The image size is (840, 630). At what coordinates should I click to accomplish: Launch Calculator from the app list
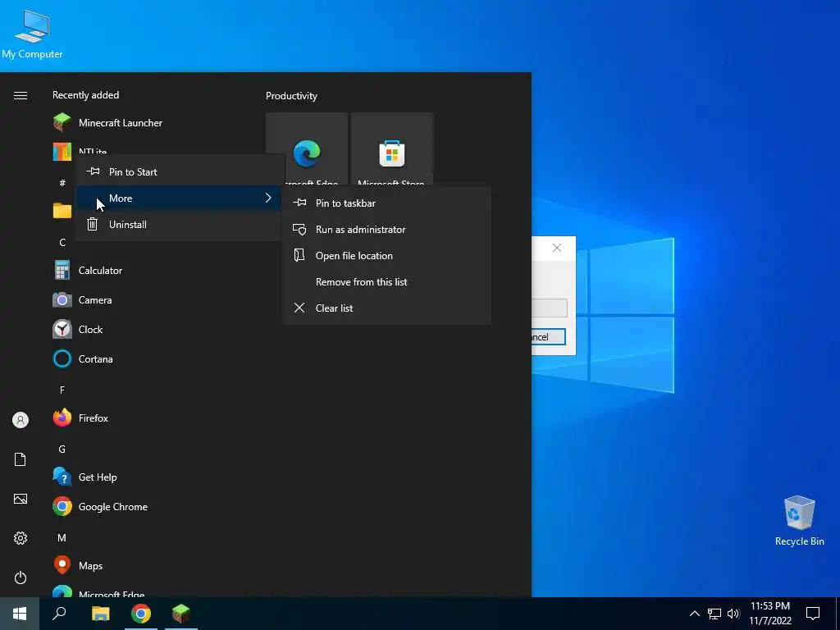(100, 271)
